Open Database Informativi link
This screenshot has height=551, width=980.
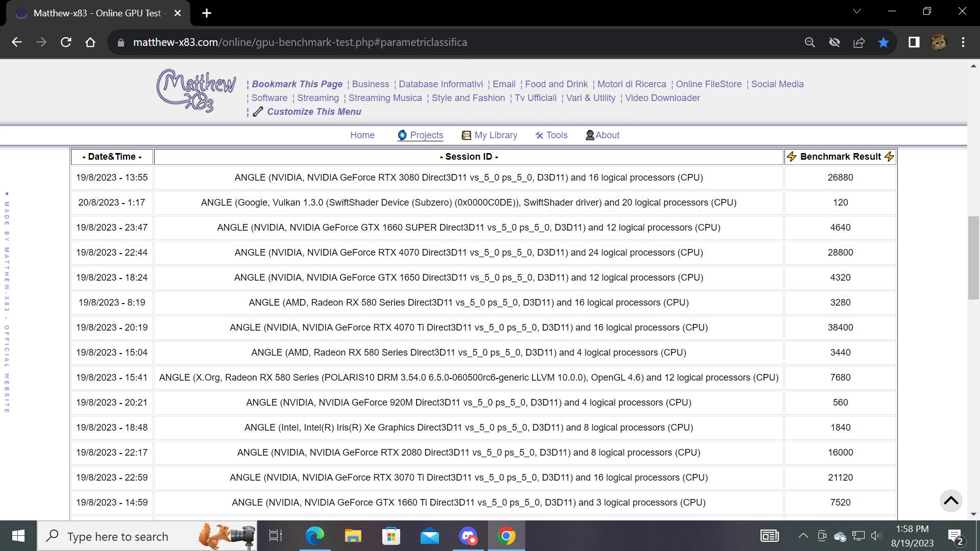440,84
